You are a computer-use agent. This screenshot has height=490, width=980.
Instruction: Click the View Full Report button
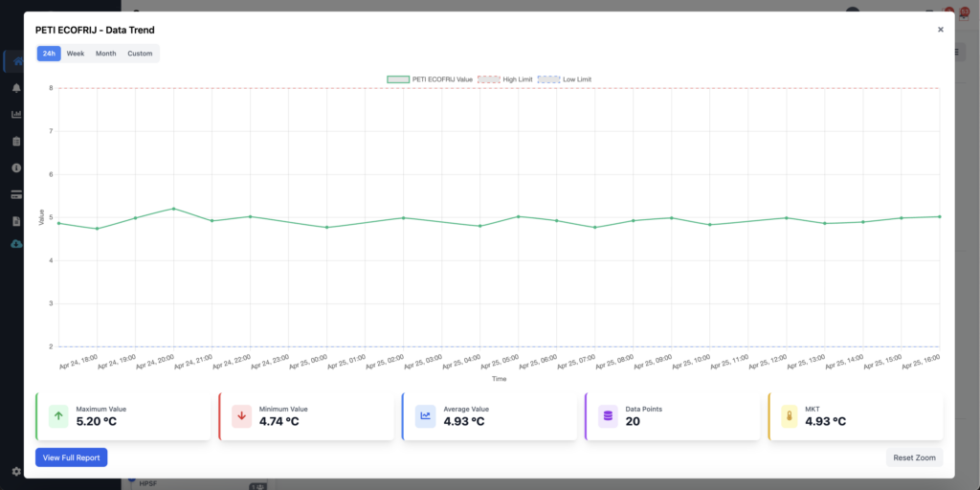click(x=71, y=457)
